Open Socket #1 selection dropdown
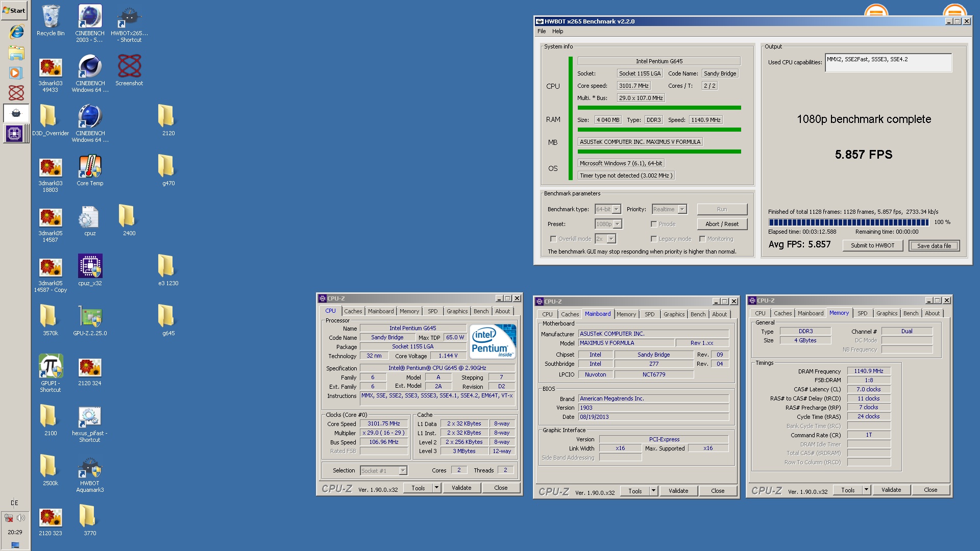Screen dimensions: 980x551 383,470
